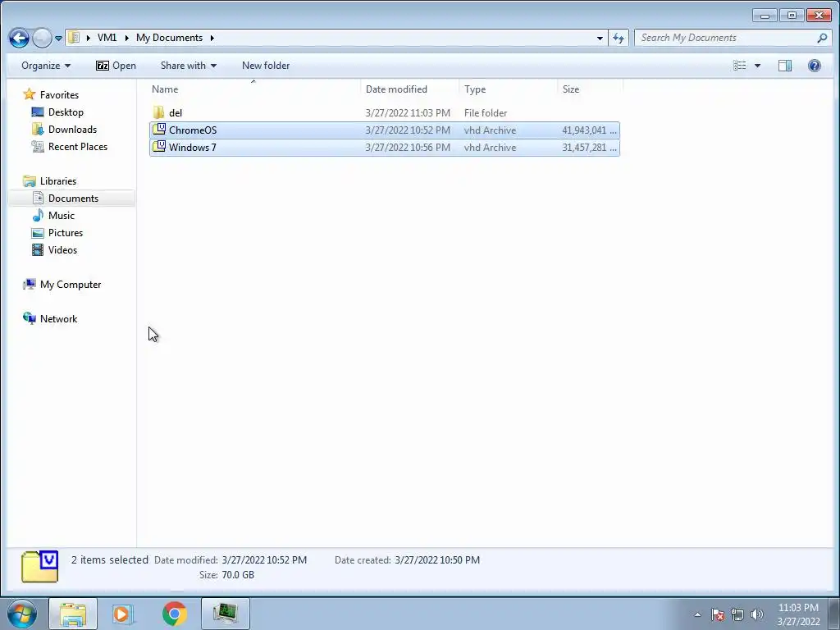Click the volume speaker tray icon
Image resolution: width=840 pixels, height=630 pixels.
pos(757,614)
